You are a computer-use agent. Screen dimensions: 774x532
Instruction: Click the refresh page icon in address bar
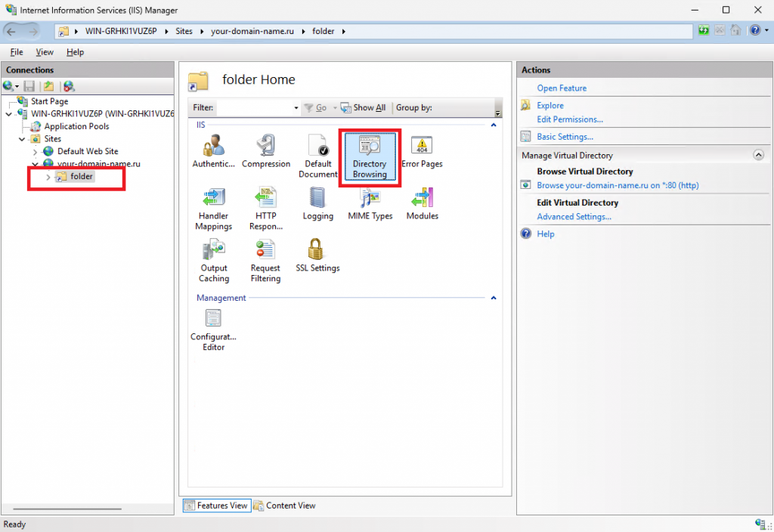pos(704,30)
